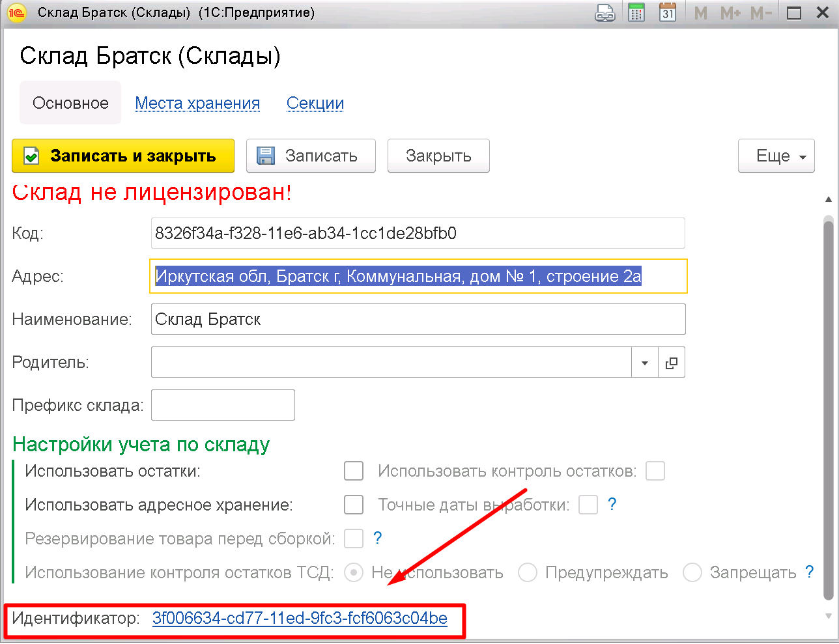
Task: Click the M memory button
Action: 701,13
